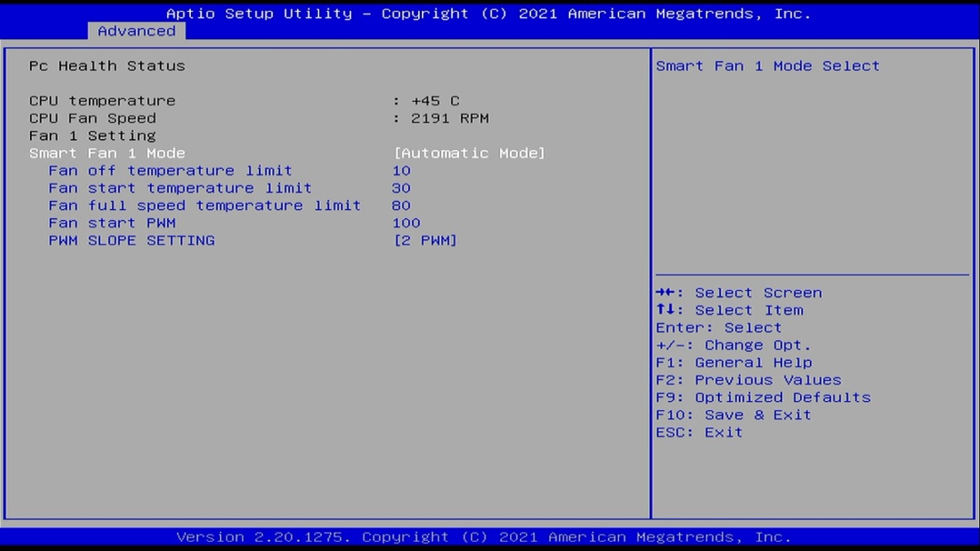This screenshot has width=980, height=551.
Task: Edit the Fan start PWM value 100
Action: point(406,223)
